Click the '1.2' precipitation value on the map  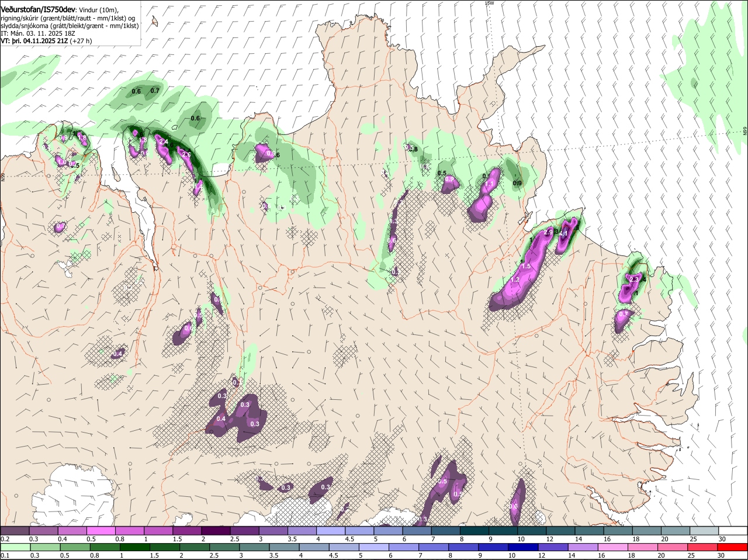coord(515,280)
